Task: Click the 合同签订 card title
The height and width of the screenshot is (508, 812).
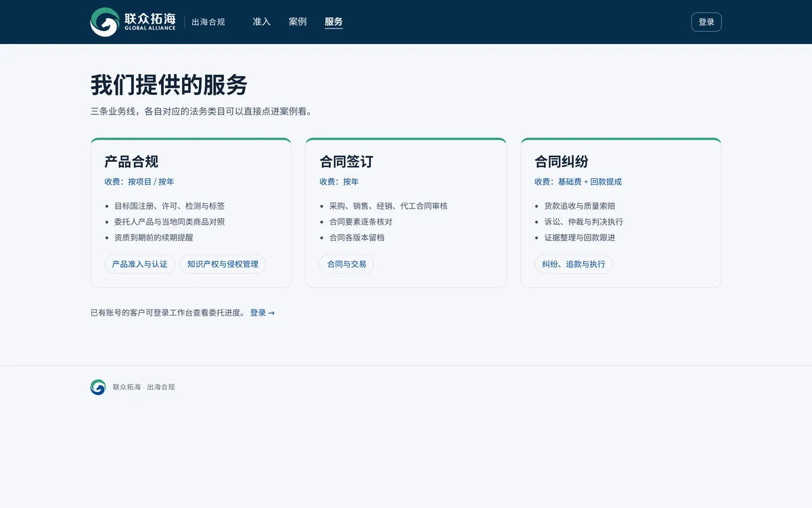Action: point(346,162)
